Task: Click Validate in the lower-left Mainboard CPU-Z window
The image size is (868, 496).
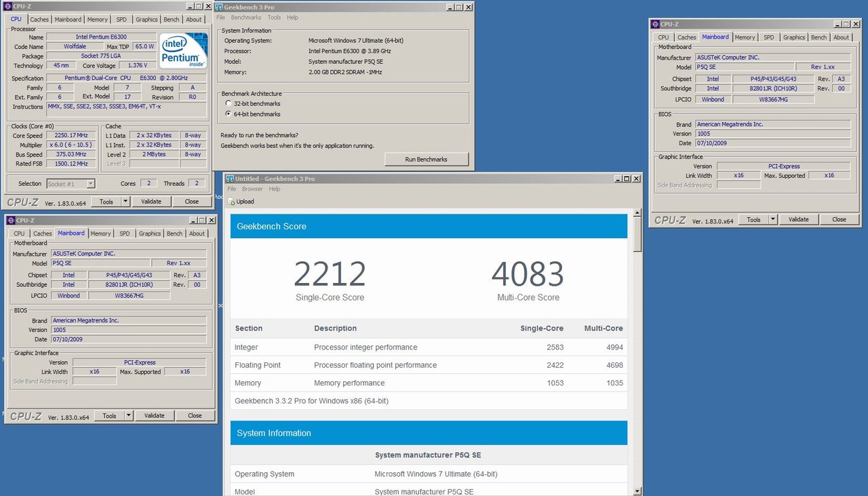Action: [x=154, y=416]
